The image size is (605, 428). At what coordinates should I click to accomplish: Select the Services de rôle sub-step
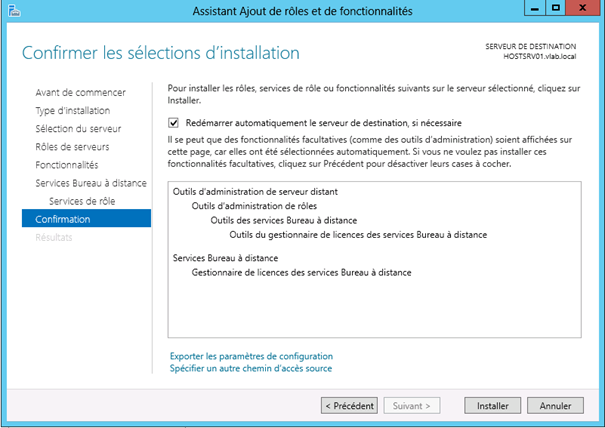(84, 201)
